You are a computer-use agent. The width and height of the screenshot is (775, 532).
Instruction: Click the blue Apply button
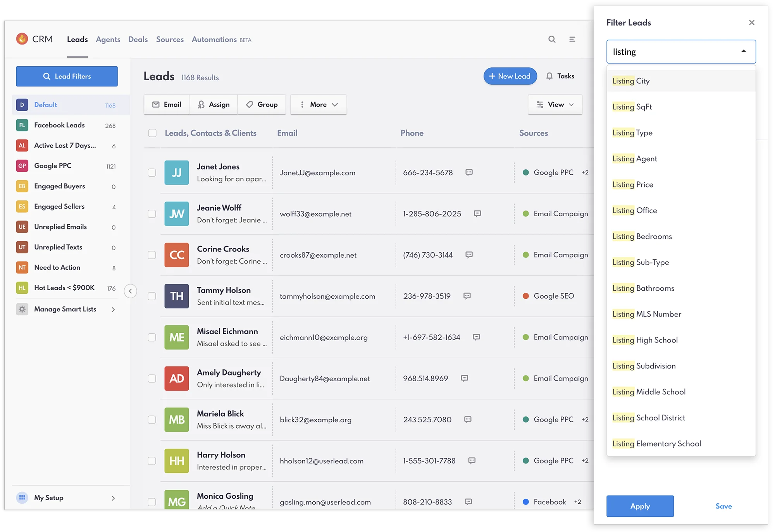click(x=640, y=506)
